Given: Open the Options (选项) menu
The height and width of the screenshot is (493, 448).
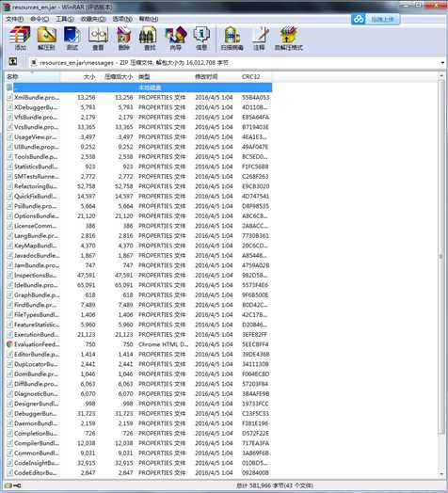Looking at the screenshot, I should [122, 19].
